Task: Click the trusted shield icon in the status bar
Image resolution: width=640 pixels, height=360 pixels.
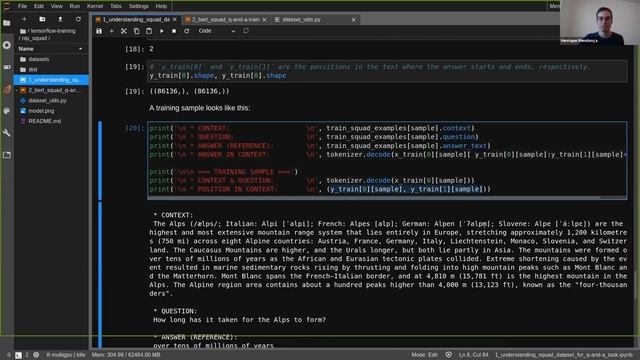Action: click(449, 355)
